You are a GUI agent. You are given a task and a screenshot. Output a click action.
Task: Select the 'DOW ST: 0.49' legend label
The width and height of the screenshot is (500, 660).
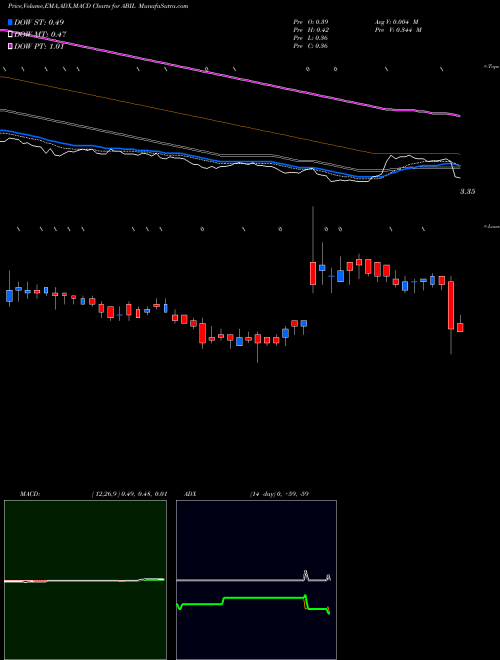coord(39,22)
